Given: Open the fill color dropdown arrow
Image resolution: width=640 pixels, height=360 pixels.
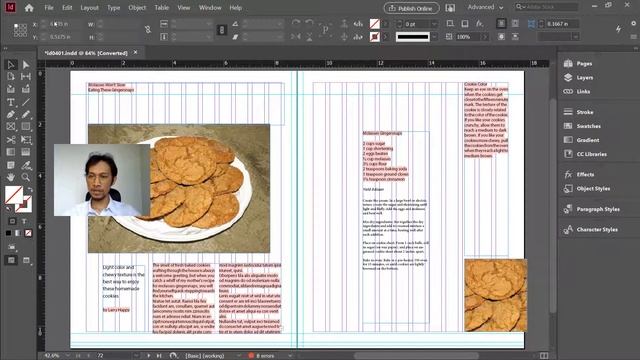Looking at the screenshot, I should coord(385,24).
